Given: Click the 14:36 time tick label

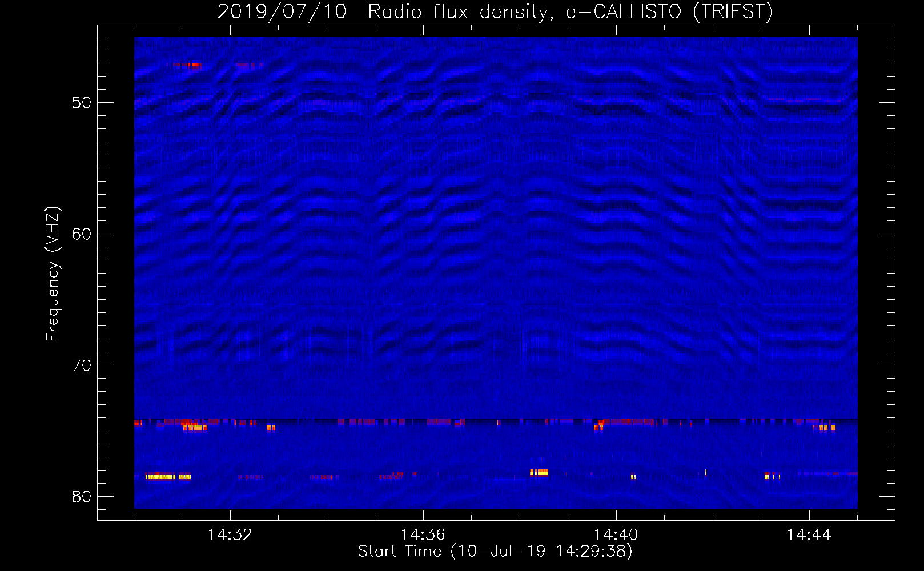Looking at the screenshot, I should [423, 535].
